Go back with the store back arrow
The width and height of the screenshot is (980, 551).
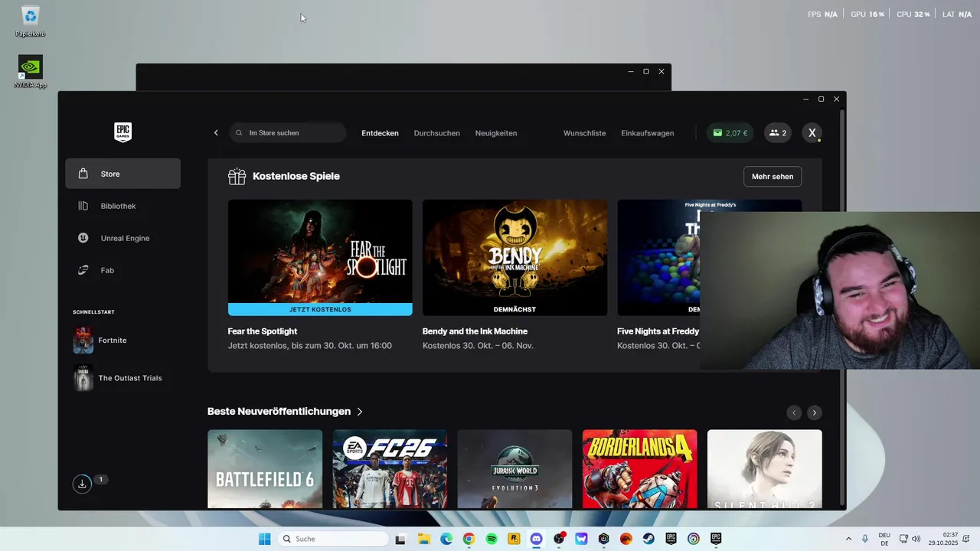[216, 132]
